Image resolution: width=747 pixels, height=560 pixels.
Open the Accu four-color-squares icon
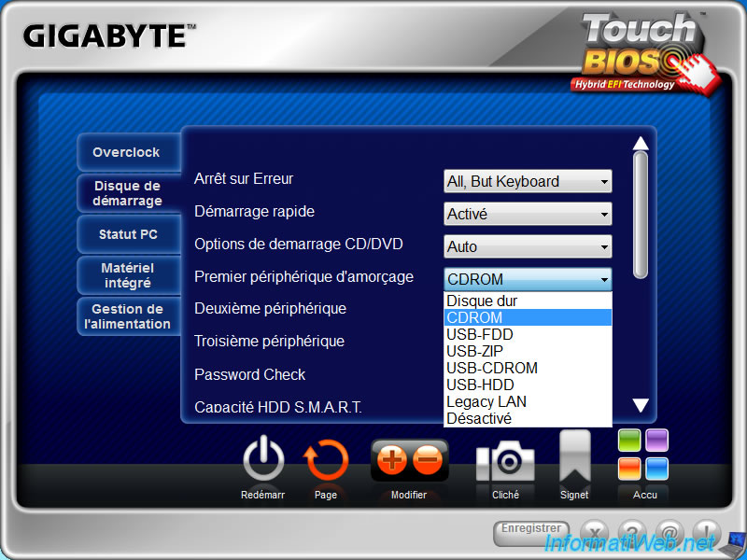(643, 455)
